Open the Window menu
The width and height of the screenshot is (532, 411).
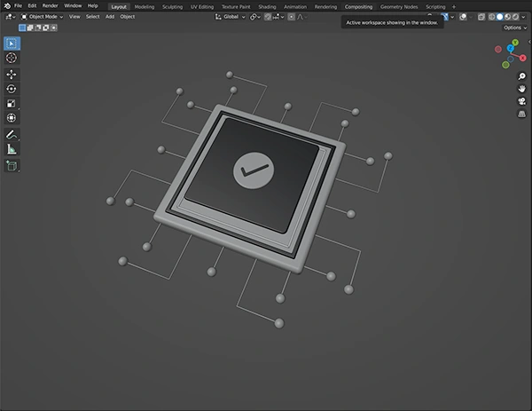73,6
